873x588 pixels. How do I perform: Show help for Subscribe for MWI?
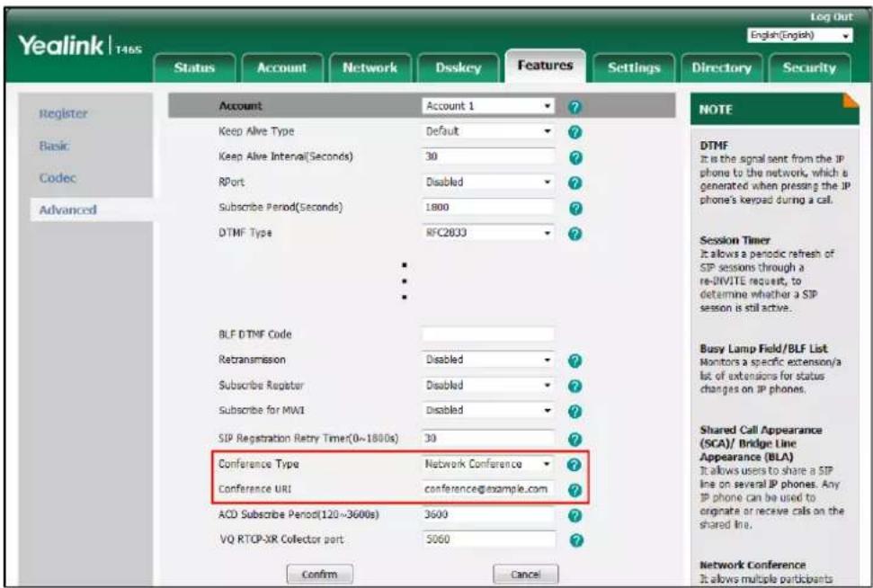[x=575, y=412]
